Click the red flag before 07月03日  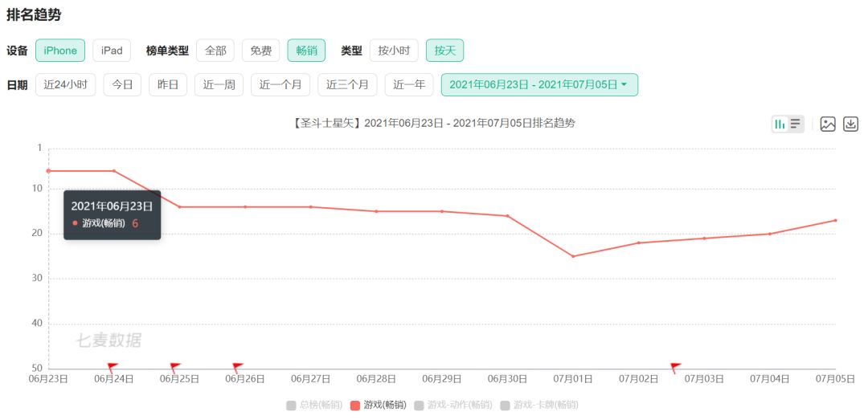(675, 367)
